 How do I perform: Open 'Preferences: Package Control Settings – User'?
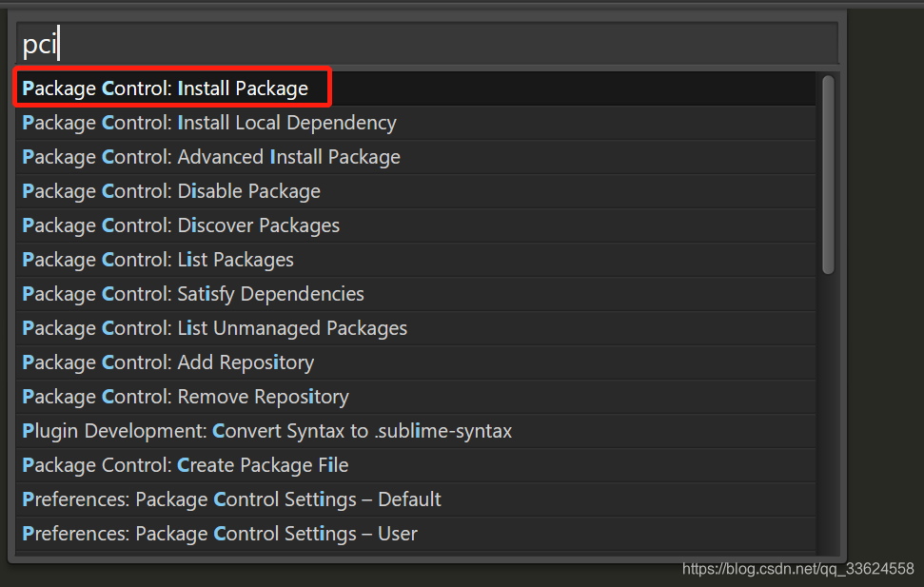click(416, 534)
